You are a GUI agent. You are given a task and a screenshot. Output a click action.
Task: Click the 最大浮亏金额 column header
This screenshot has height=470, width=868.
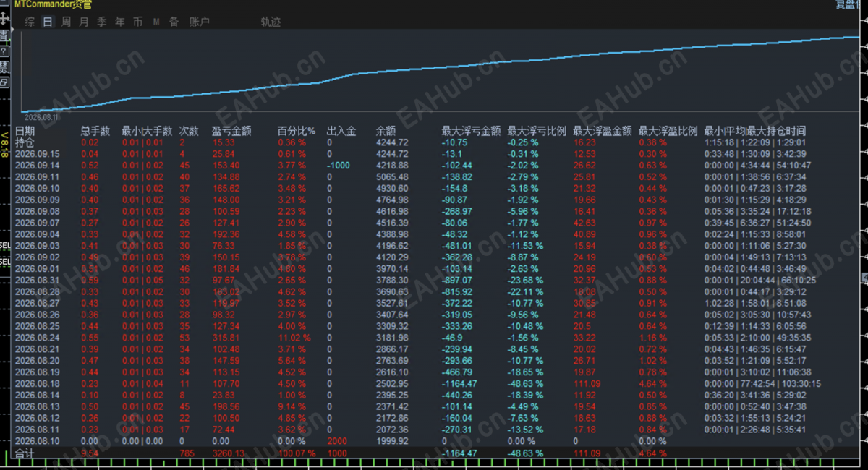point(472,131)
